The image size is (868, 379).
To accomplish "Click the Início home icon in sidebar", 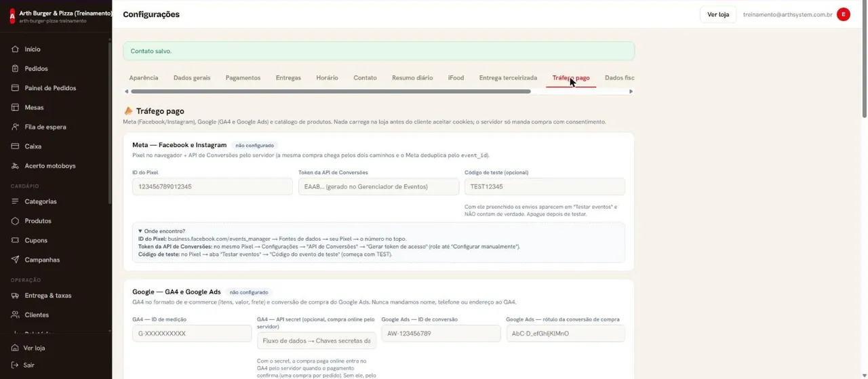I will 15,49.
